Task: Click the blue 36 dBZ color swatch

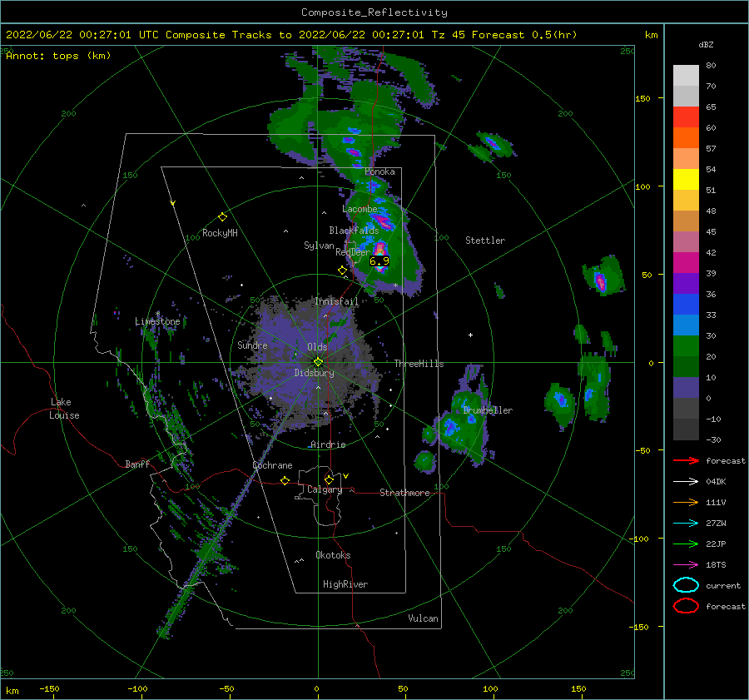Action: tap(686, 304)
